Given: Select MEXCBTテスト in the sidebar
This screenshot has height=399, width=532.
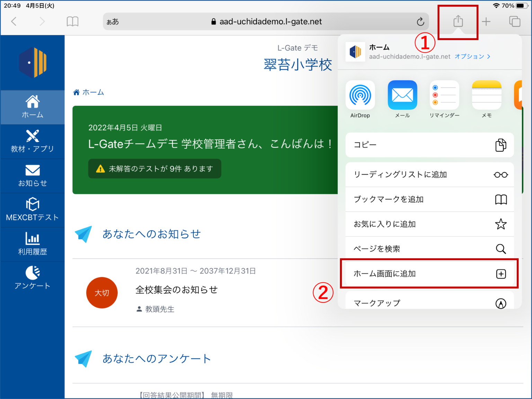Looking at the screenshot, I should point(32,209).
